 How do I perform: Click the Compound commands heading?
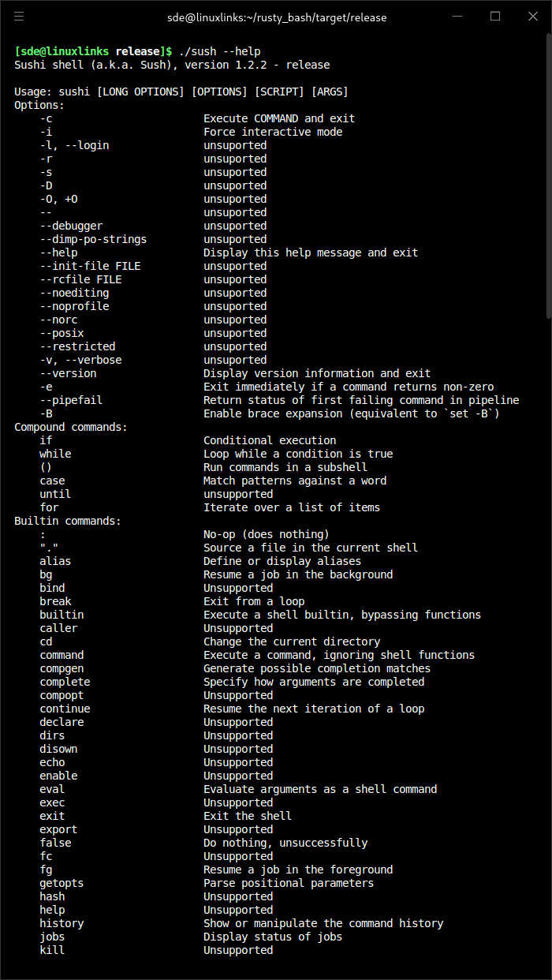(71, 426)
